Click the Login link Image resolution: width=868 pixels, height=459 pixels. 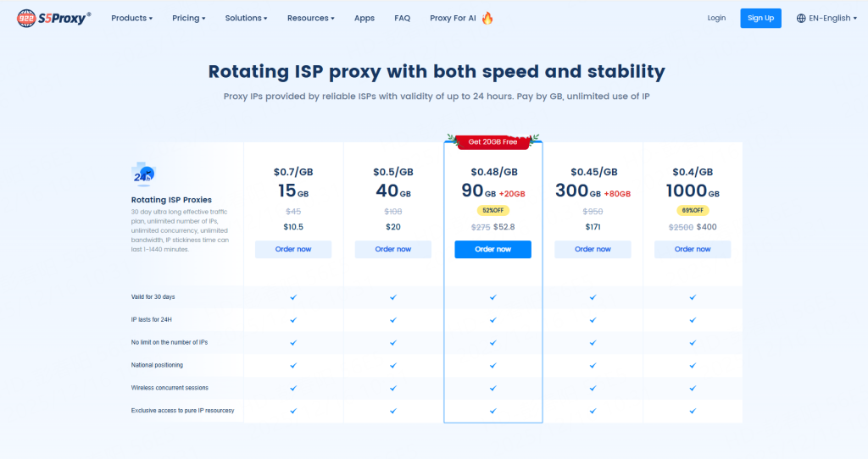pyautogui.click(x=716, y=18)
